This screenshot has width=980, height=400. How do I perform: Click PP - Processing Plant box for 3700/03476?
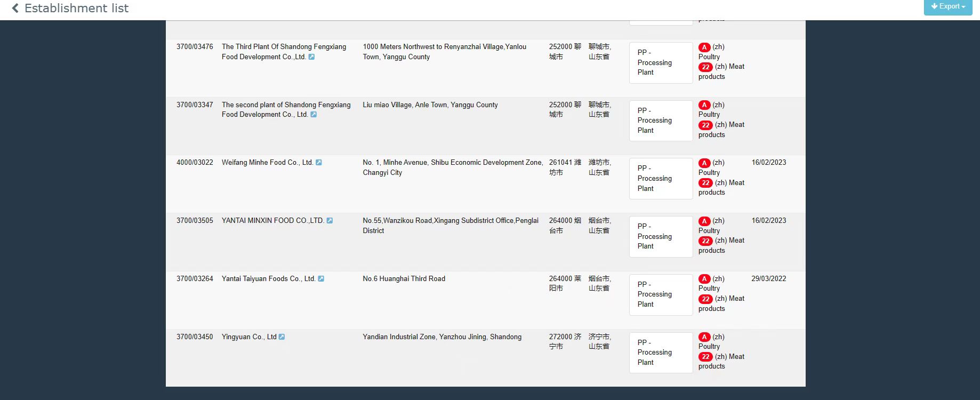point(661,62)
